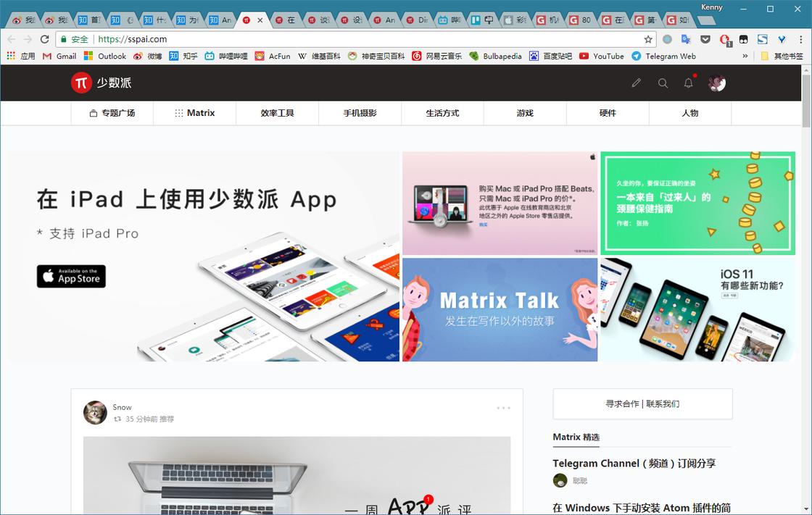Click 聪聪's avatar under Telegram Channel article
Screen dimensions: 812x515
560,480
